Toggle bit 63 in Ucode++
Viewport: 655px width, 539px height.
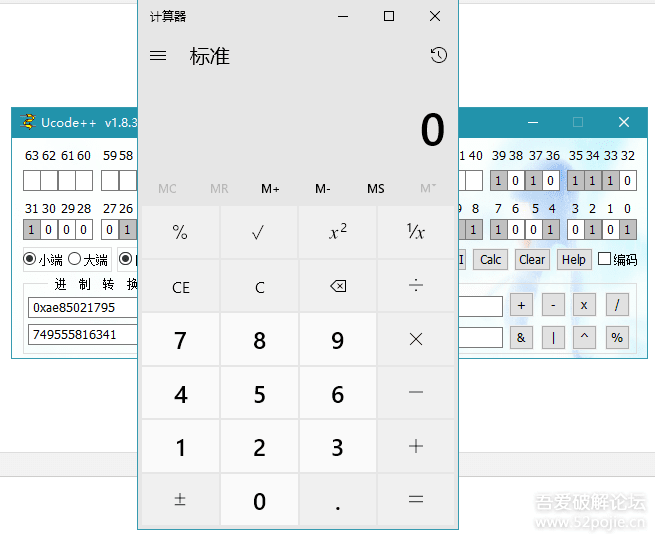pos(32,180)
